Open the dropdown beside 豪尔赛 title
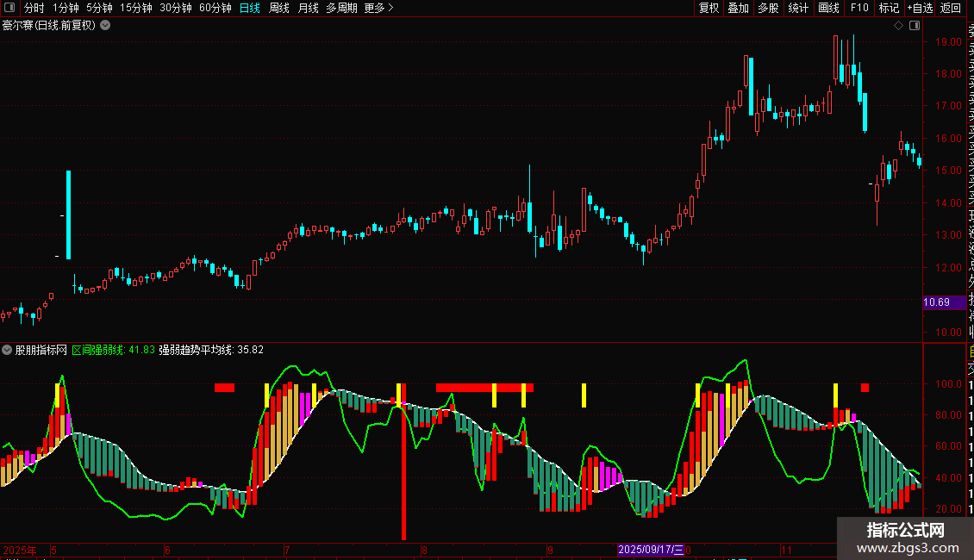974x560 pixels. tap(106, 26)
